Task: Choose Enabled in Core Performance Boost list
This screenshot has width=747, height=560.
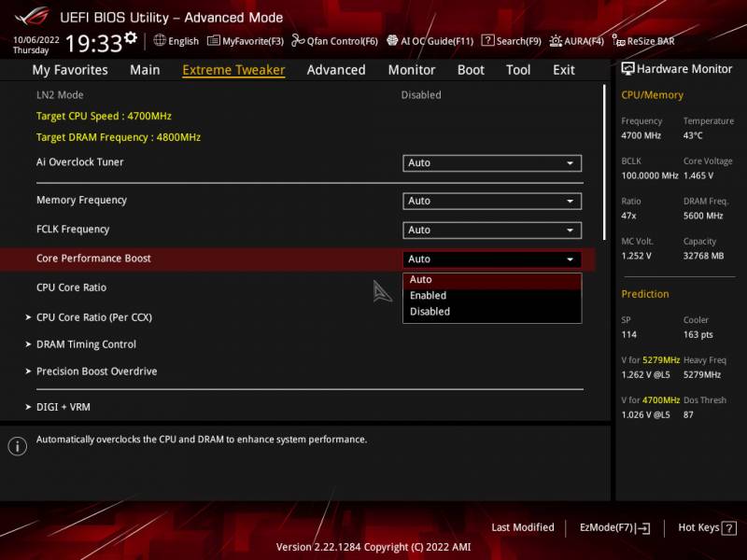Action: (x=492, y=296)
